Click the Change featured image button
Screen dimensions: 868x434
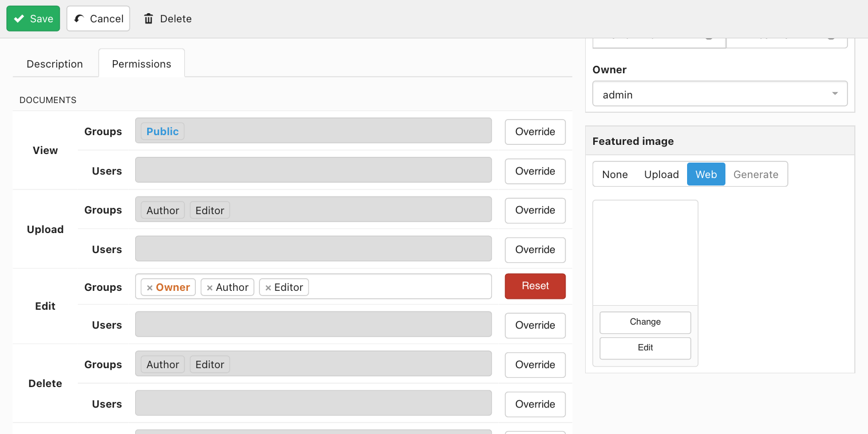645,322
